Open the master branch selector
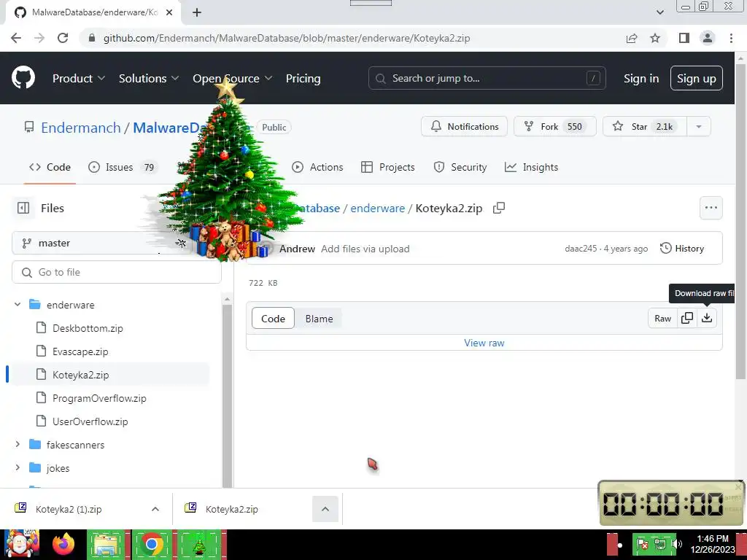Screen dimensions: 747x560 (x=102, y=243)
